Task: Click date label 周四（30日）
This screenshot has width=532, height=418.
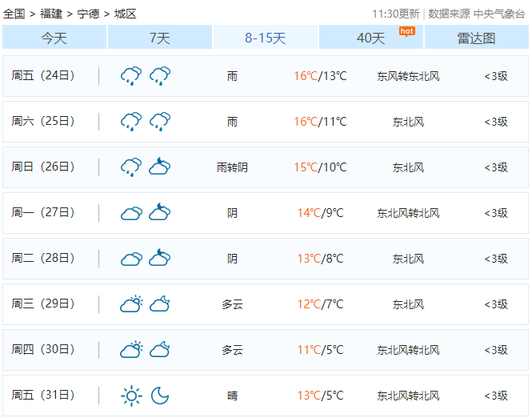Action: [43, 349]
